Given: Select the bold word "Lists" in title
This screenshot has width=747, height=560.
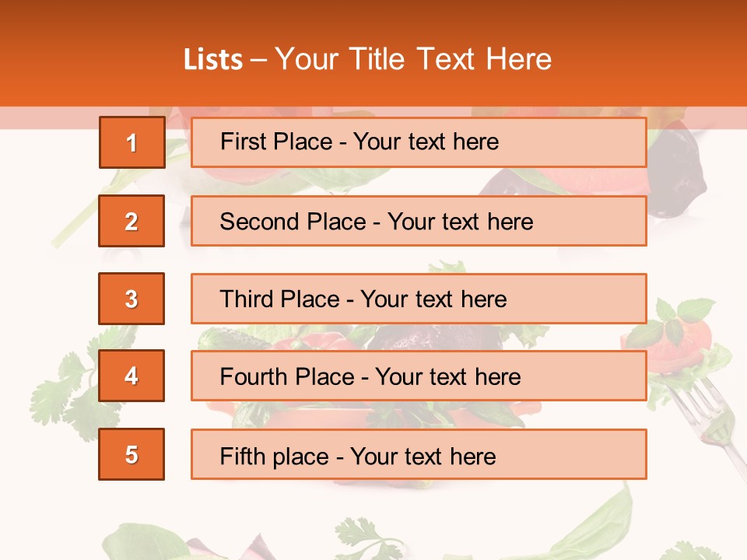Looking at the screenshot, I should coord(212,60).
